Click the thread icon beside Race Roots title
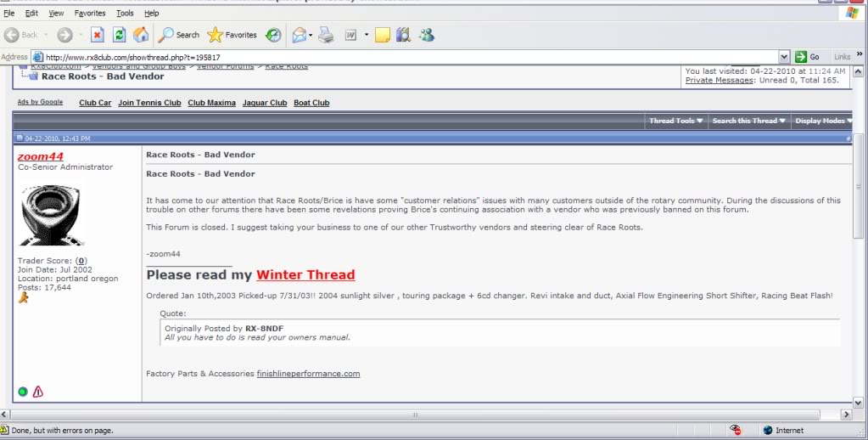Image resolution: width=868 pixels, height=440 pixels. 32,76
